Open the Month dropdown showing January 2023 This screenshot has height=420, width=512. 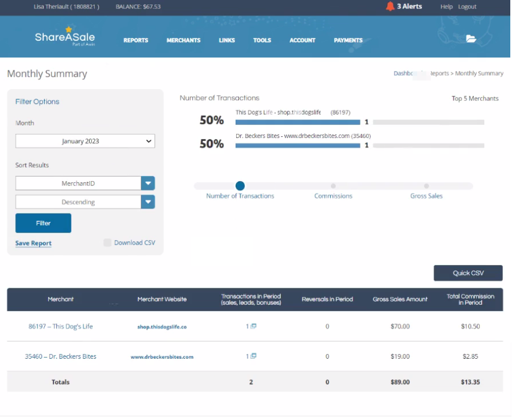[85, 141]
